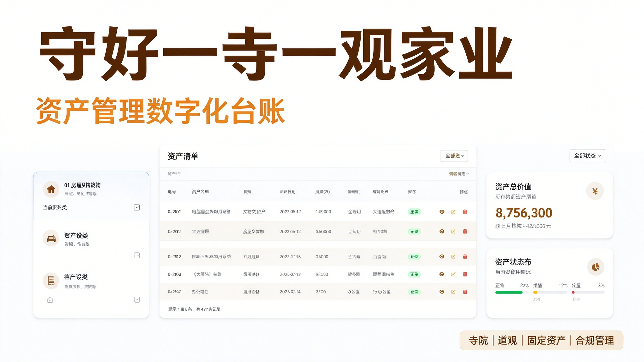Image resolution: width=644 pixels, height=362 pixels.
Task: Open the 全部类 dropdown in the 资产清单 header
Action: 454,156
